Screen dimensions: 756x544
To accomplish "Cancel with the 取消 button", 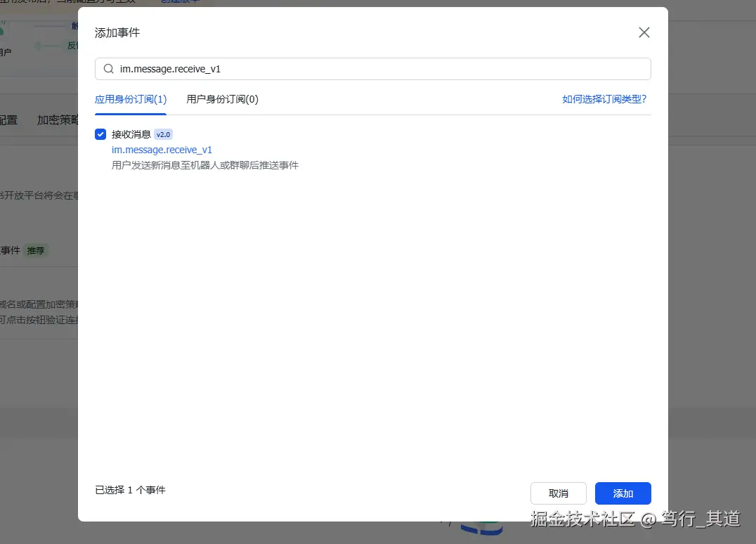I will pos(558,493).
